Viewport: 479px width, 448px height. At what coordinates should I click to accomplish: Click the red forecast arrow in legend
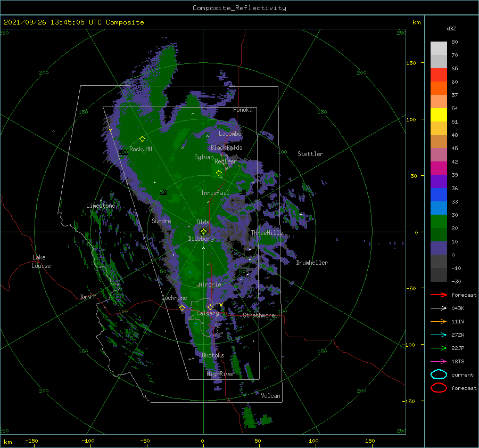point(439,295)
